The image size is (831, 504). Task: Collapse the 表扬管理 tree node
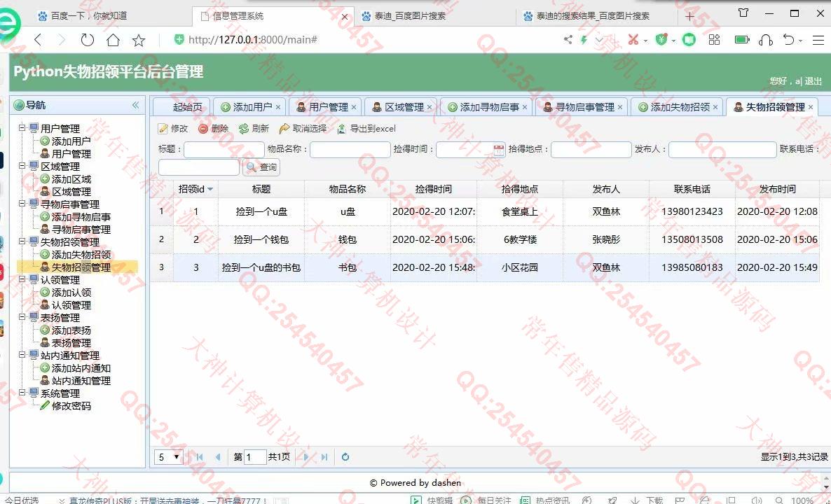pyautogui.click(x=22, y=318)
